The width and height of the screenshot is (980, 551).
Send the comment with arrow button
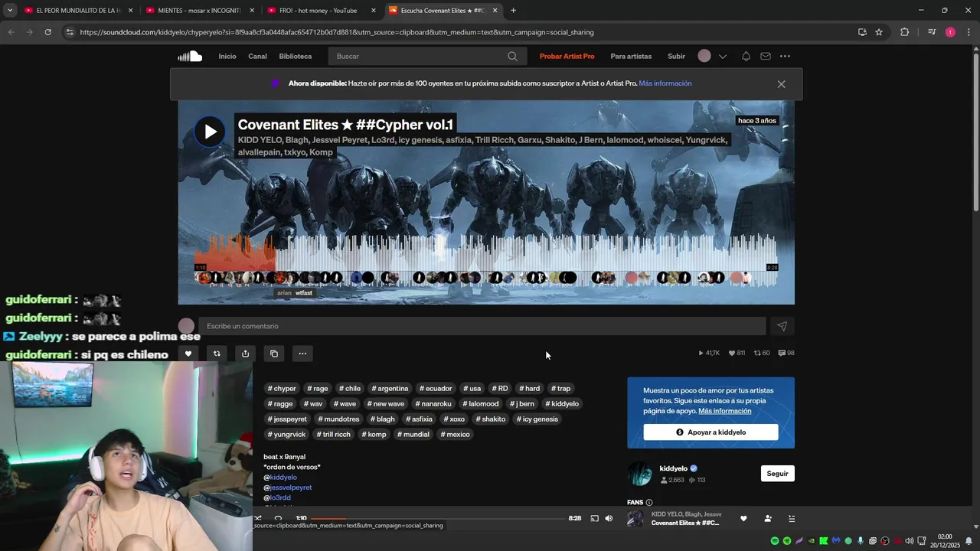pyautogui.click(x=782, y=326)
